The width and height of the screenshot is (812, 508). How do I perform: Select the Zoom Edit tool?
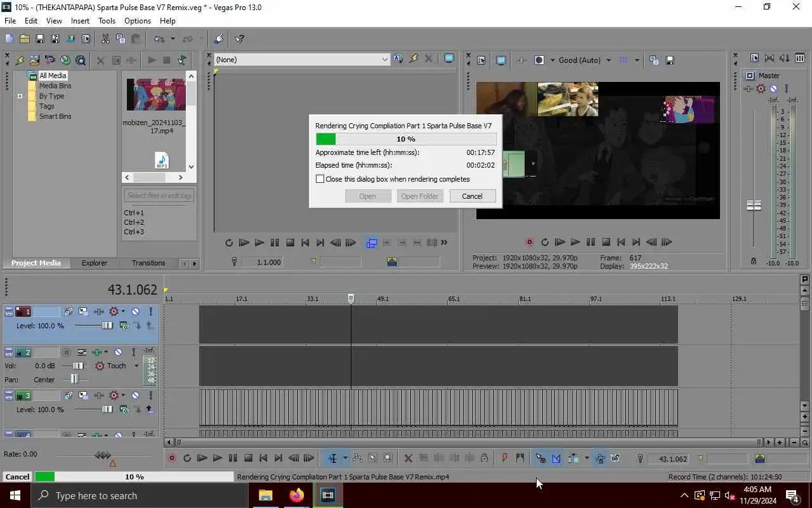[388, 458]
